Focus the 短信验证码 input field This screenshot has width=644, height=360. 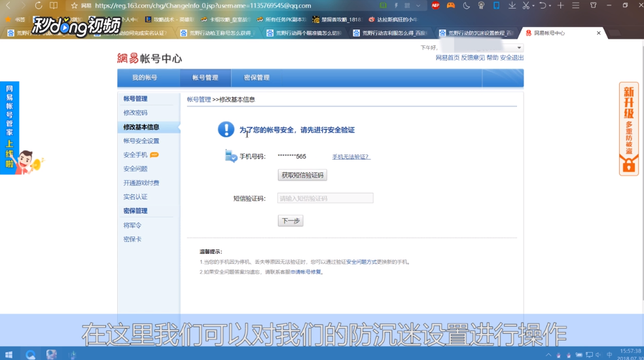point(325,198)
